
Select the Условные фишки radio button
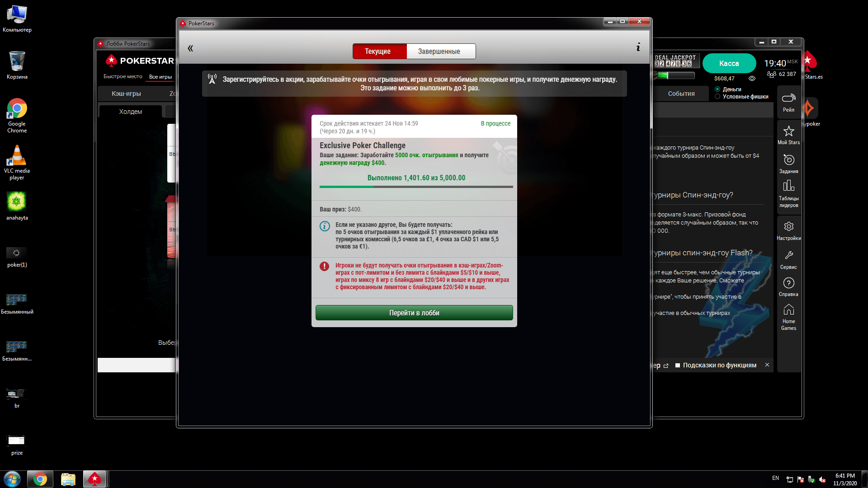[x=717, y=96]
